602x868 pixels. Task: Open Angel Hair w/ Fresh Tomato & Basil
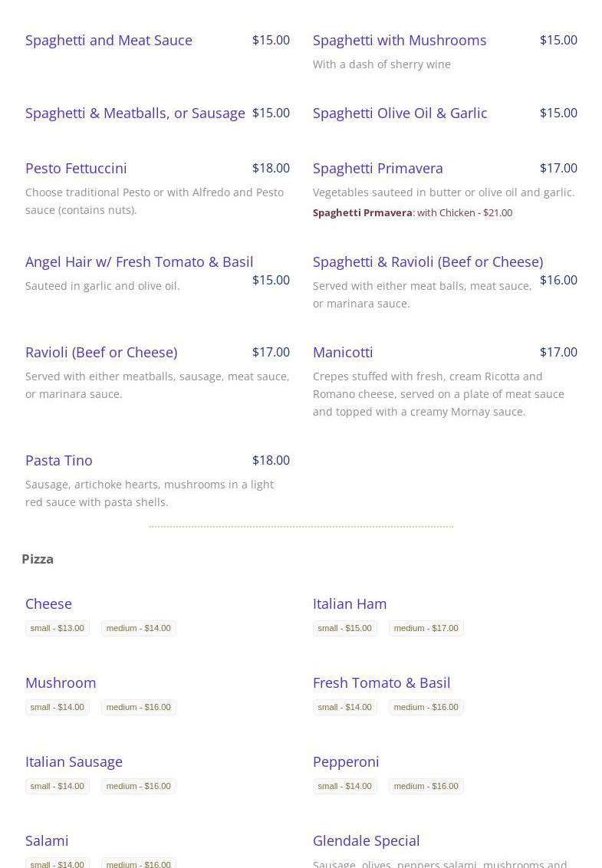point(140,261)
